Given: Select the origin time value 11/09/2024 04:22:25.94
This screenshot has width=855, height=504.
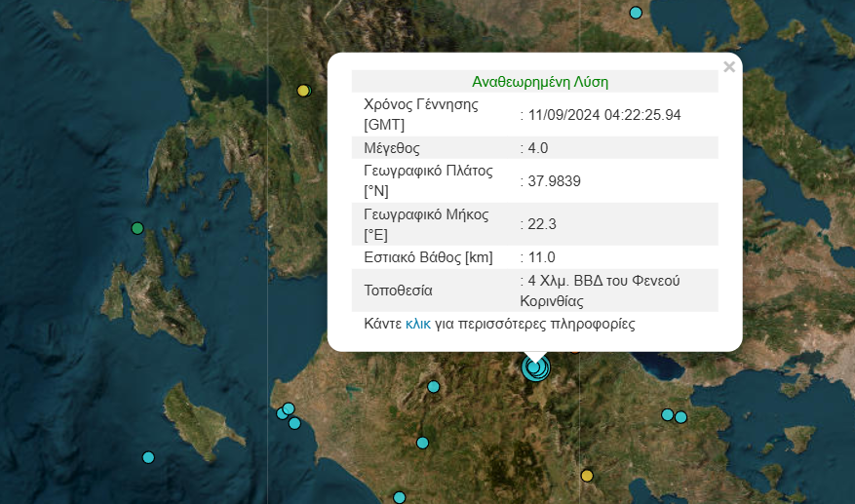Looking at the screenshot, I should (x=604, y=115).
